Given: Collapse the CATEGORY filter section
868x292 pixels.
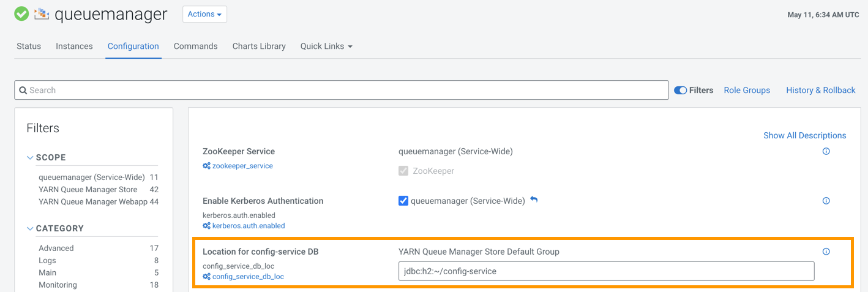Looking at the screenshot, I should [30, 228].
